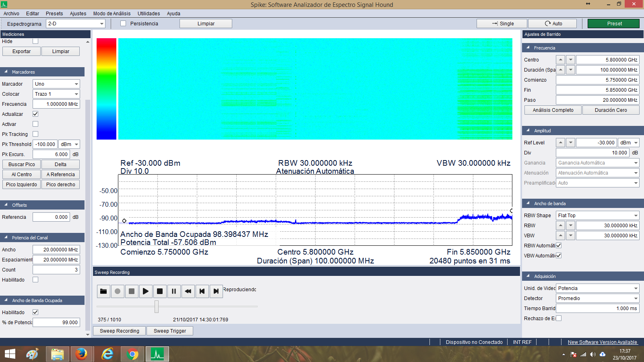Open the Detector Promedio dropdown

(x=598, y=298)
